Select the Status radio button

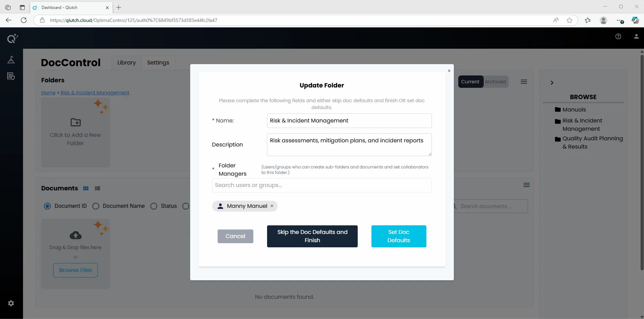(154, 206)
